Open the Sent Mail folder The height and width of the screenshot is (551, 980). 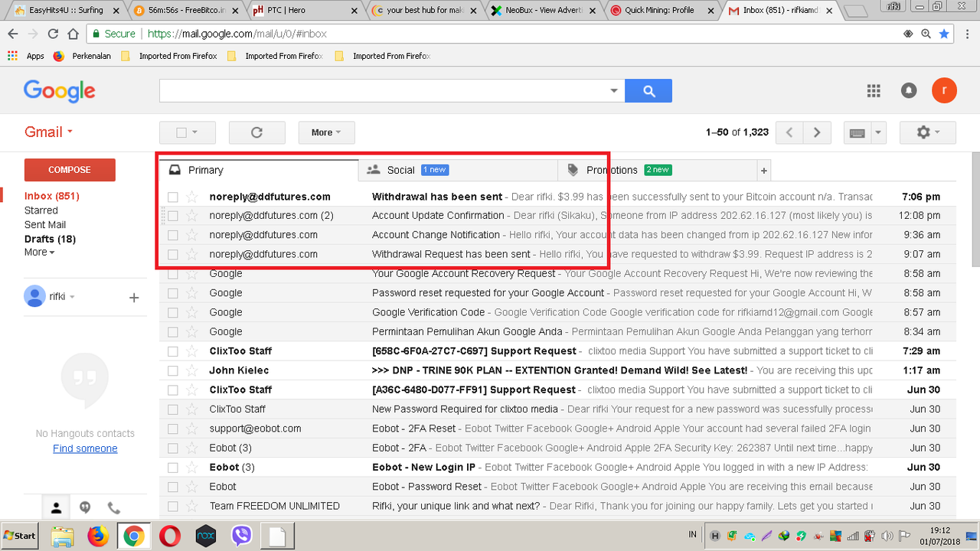point(45,224)
